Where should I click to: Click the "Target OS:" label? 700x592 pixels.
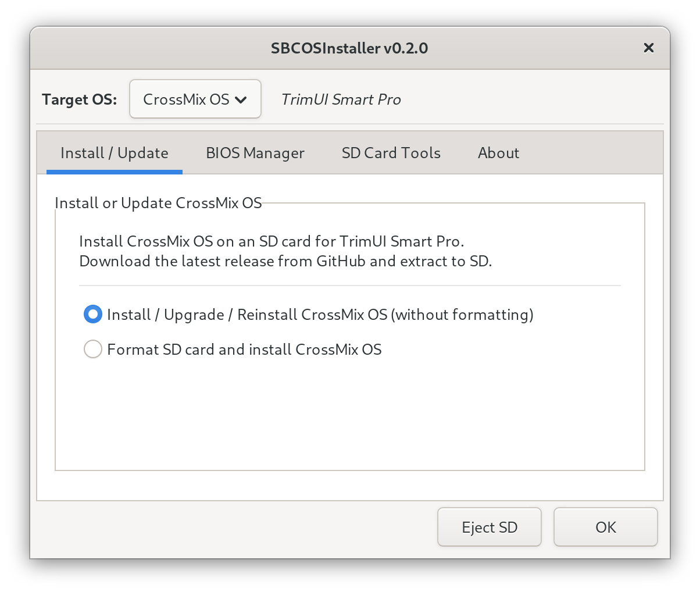(79, 99)
